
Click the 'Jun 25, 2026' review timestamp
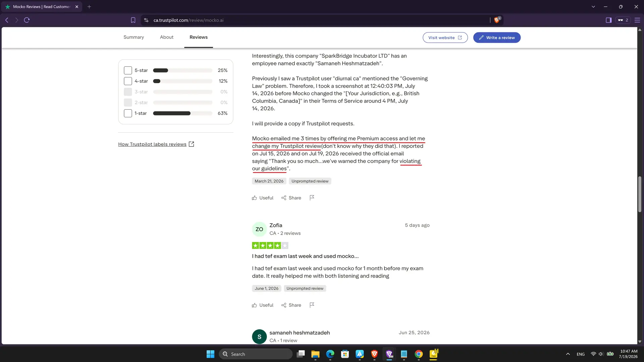(414, 333)
